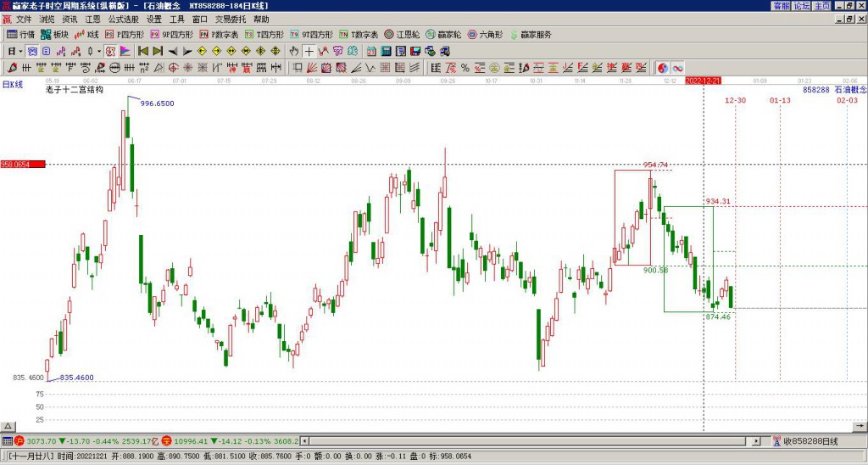Open the 浏览 menu
The height and width of the screenshot is (465, 868).
pos(47,20)
